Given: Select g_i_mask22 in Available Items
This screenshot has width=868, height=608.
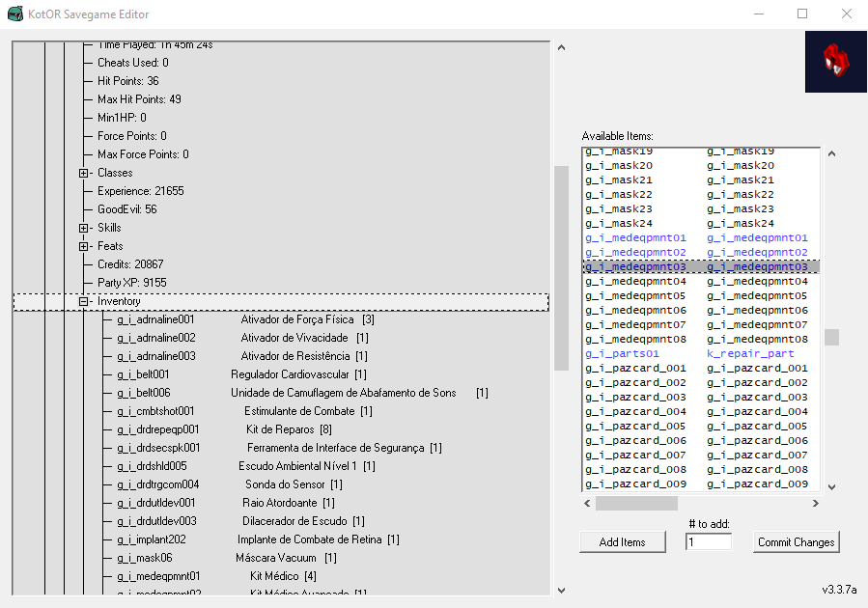Looking at the screenshot, I should [x=701, y=194].
